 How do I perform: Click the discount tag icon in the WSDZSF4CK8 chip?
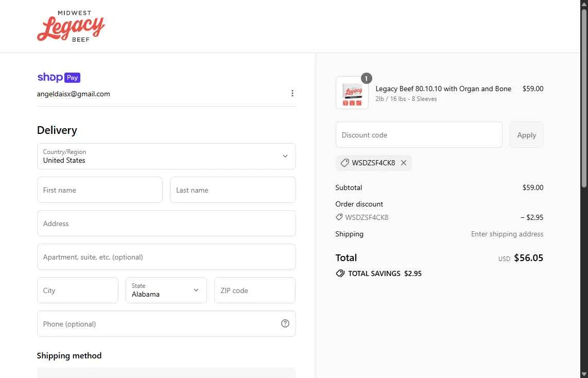coord(344,163)
